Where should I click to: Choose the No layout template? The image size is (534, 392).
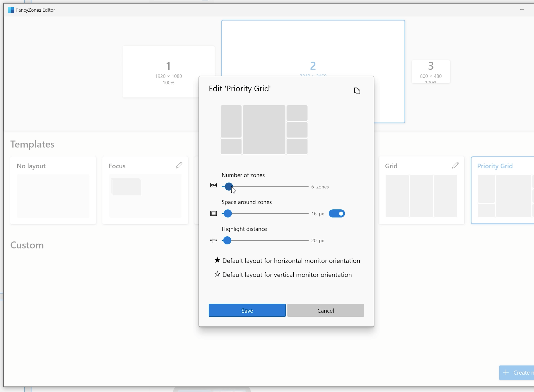point(53,190)
